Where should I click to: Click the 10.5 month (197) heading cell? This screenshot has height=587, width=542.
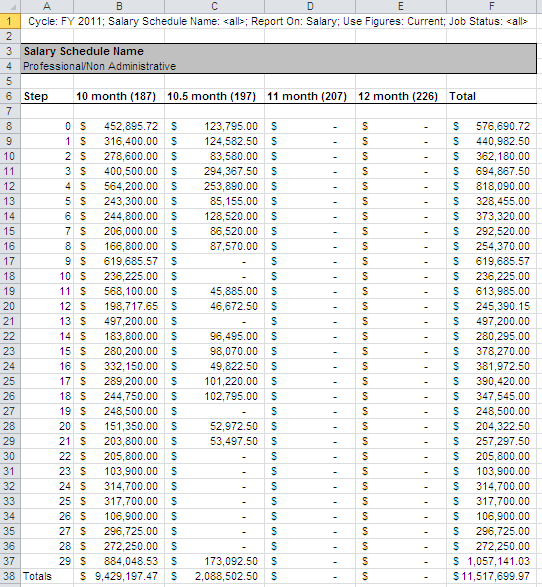click(x=214, y=96)
